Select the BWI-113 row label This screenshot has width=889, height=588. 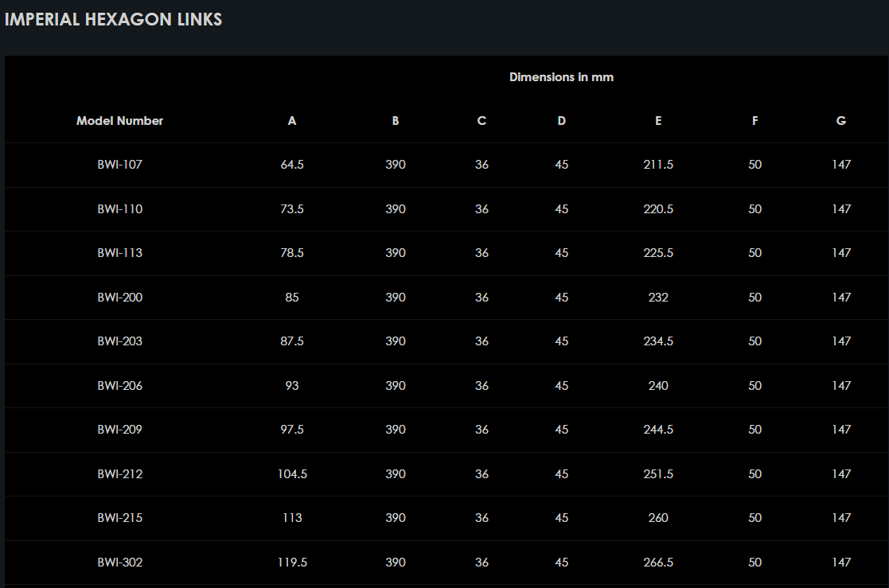tap(120, 253)
